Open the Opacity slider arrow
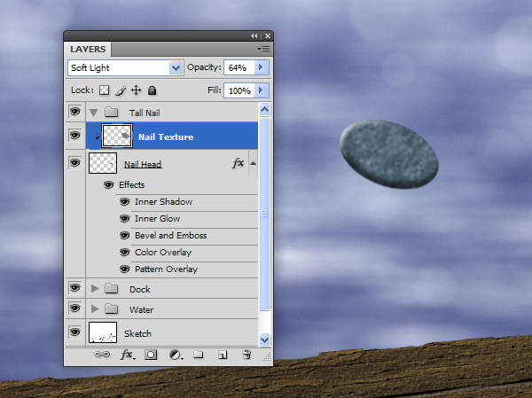 click(x=261, y=67)
